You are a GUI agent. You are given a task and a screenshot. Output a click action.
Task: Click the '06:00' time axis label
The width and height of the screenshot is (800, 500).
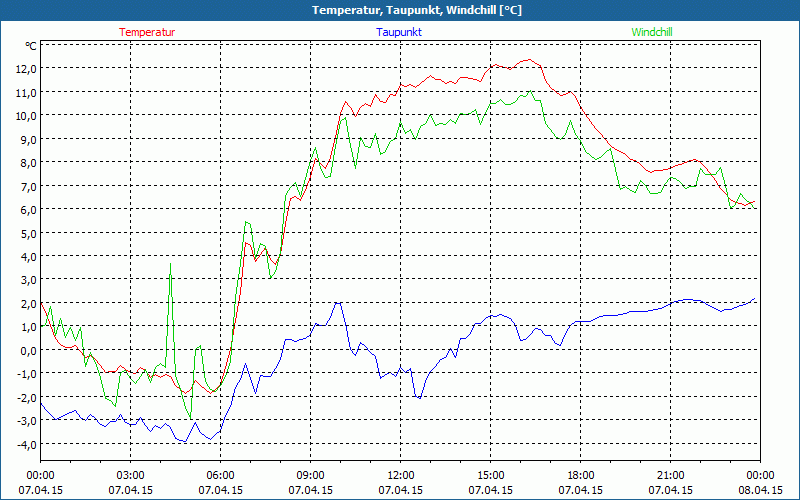220,476
